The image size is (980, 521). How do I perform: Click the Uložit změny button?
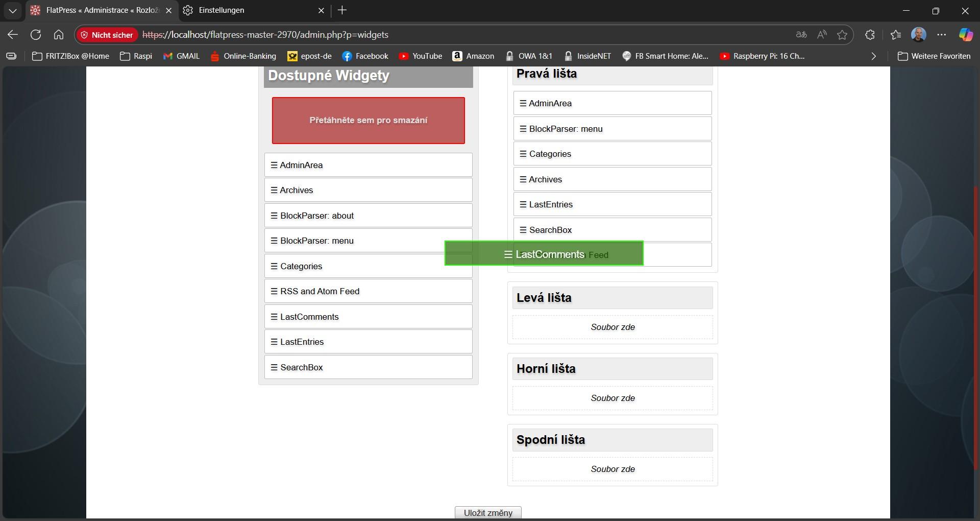pos(488,513)
